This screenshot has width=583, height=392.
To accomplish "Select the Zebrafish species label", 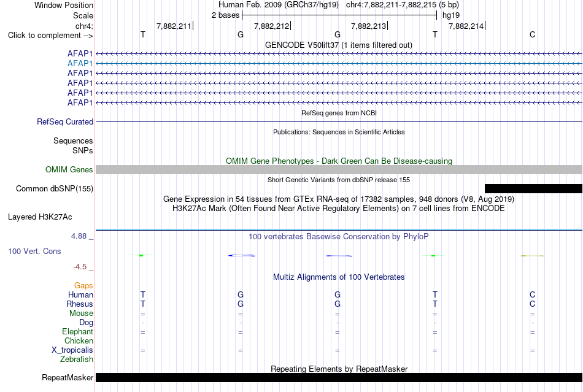I will 77,359.
